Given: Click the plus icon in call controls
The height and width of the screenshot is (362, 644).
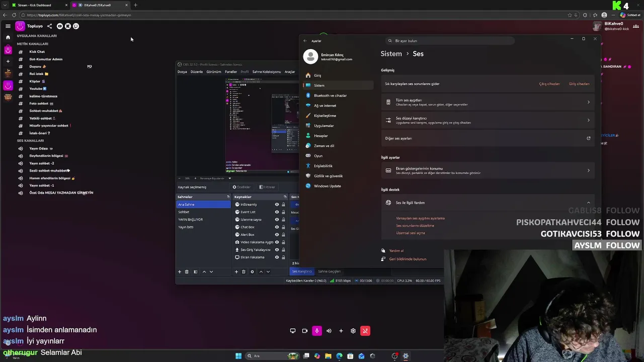Looking at the screenshot, I should 341,331.
